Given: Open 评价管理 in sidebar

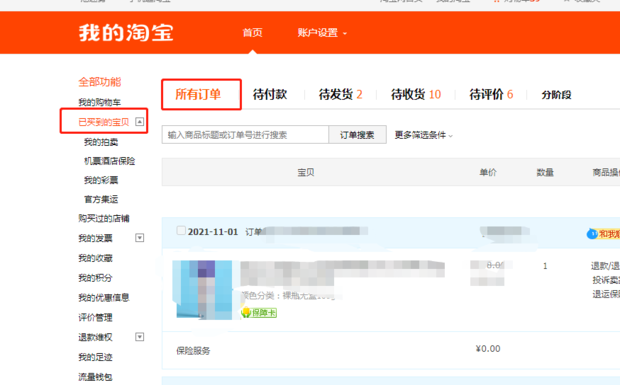Looking at the screenshot, I should pyautogui.click(x=95, y=317).
